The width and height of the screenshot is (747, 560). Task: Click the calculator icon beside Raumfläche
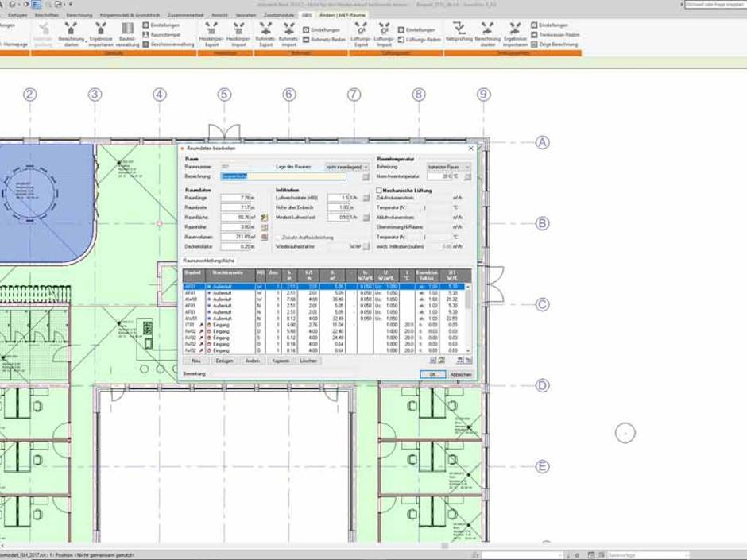[x=264, y=217]
